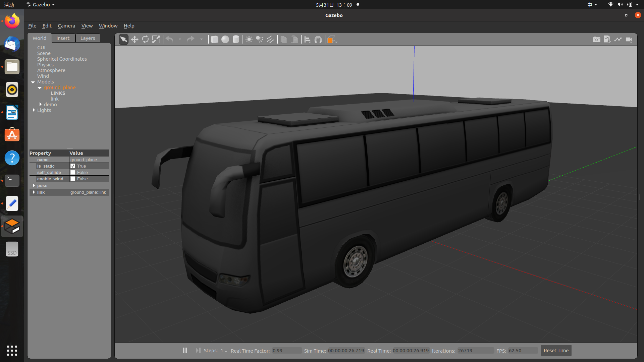Expand the demo model tree node
Image resolution: width=644 pixels, height=362 pixels.
tap(41, 105)
